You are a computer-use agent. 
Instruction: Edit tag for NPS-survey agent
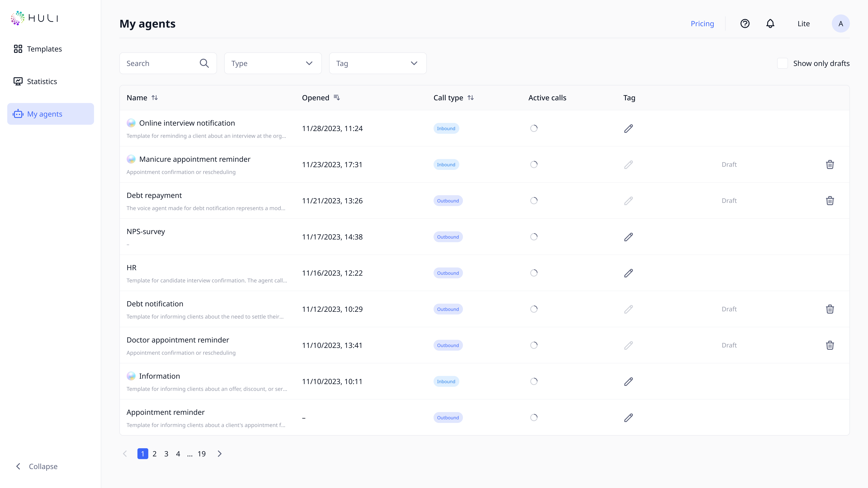(x=628, y=237)
